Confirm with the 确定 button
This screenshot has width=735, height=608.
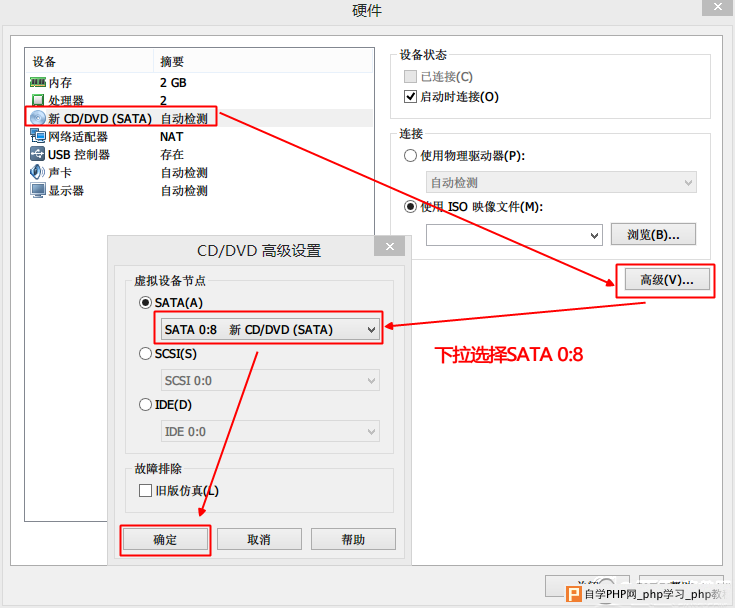coord(165,540)
